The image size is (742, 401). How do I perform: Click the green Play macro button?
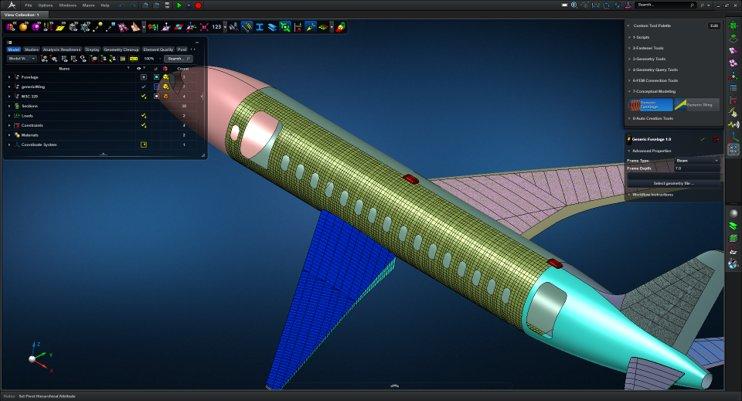[179, 5]
